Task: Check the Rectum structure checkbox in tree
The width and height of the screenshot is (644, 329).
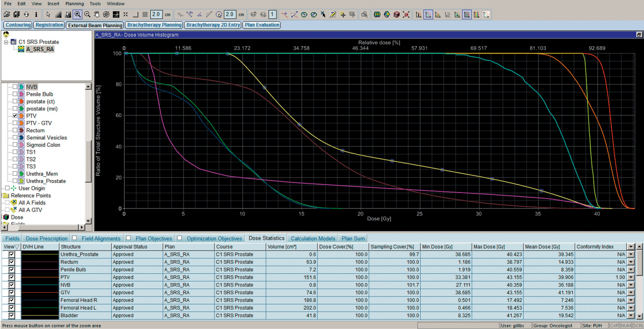Action: (x=15, y=130)
